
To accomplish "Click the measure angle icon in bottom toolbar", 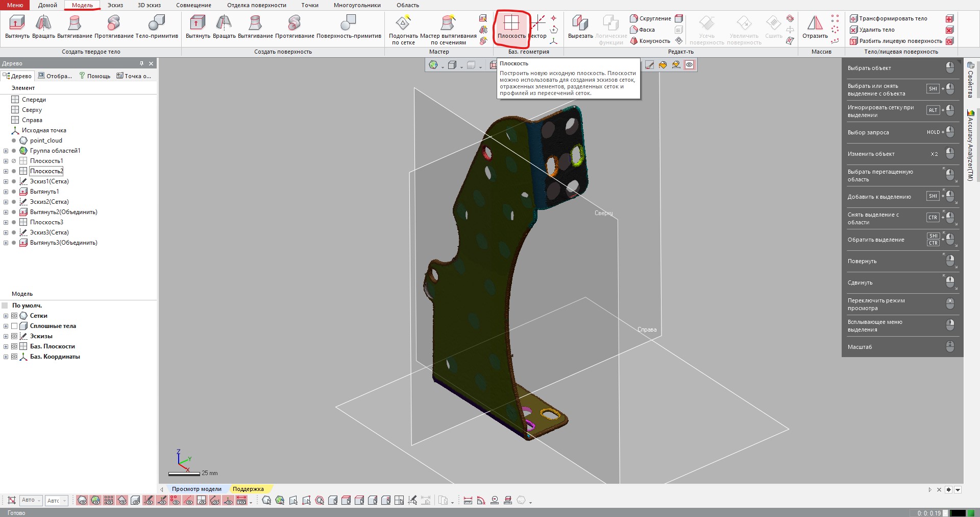I will (481, 501).
